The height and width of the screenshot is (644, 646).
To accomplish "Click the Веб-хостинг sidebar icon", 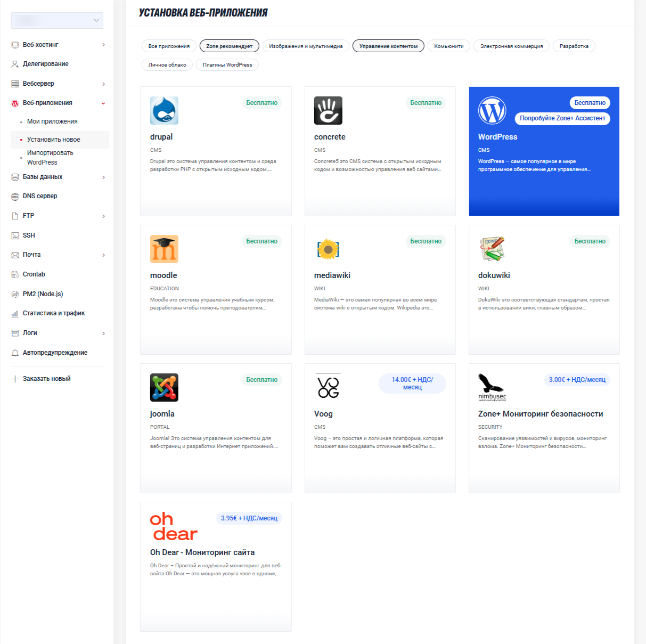I will 15,45.
